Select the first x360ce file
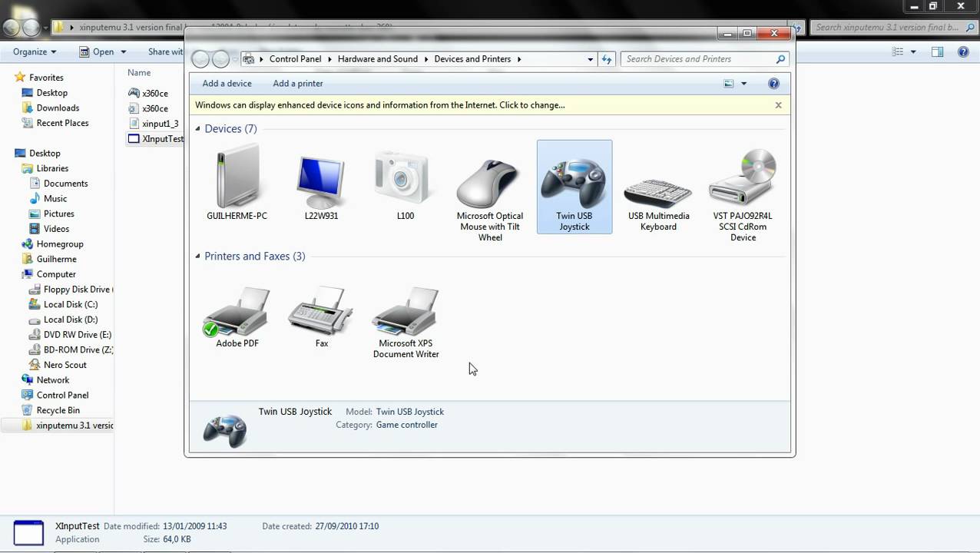This screenshot has width=980, height=553. pos(148,94)
